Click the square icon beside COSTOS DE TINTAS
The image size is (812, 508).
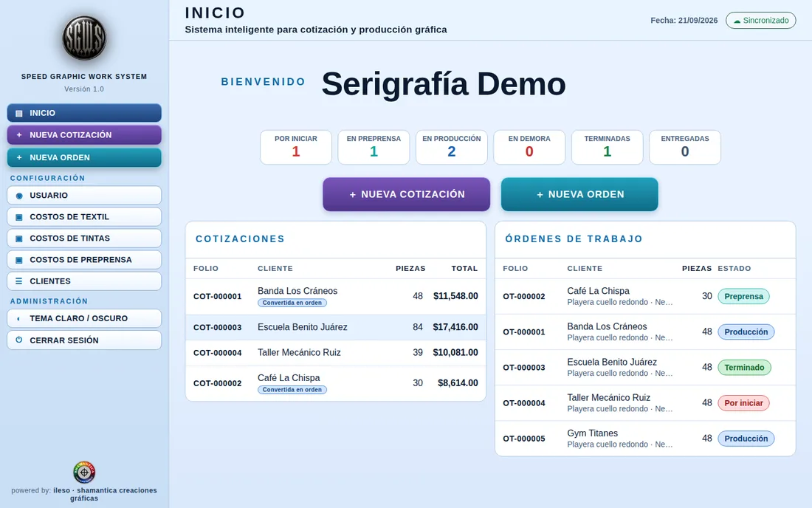tap(19, 238)
